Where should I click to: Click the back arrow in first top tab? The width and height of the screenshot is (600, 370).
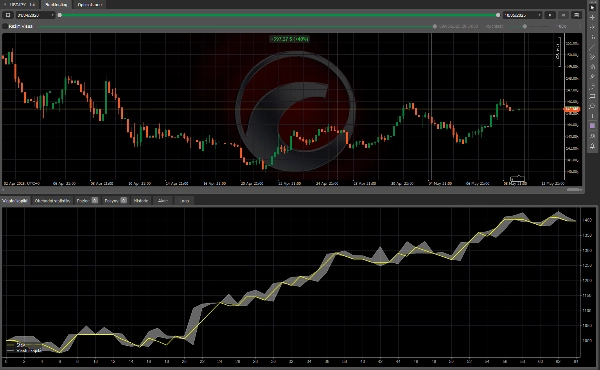tap(5, 5)
